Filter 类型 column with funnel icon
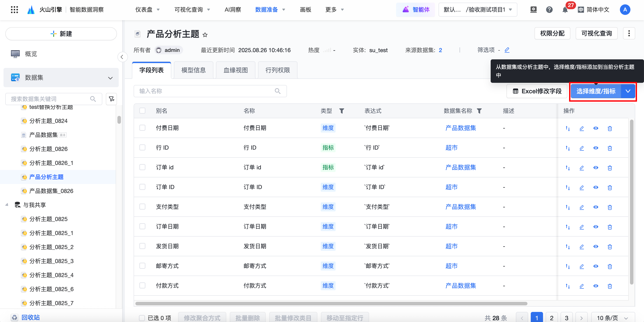Image resolution: width=644 pixels, height=322 pixels. pyautogui.click(x=341, y=111)
